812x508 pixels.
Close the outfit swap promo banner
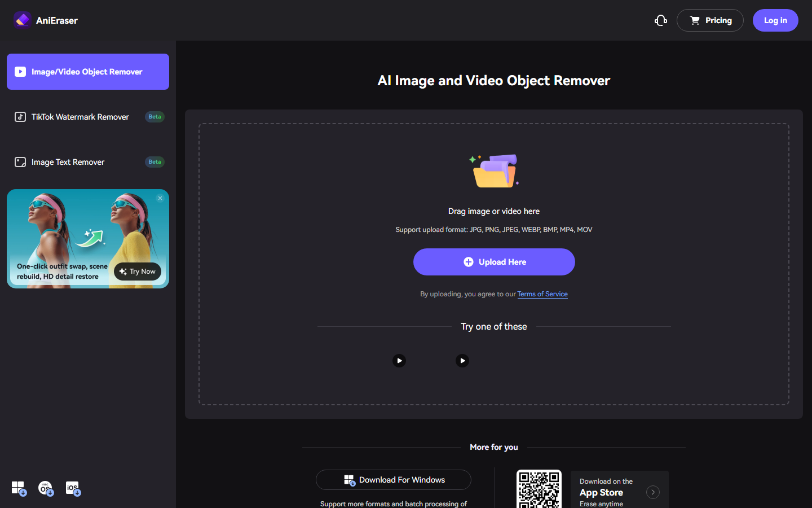point(160,198)
